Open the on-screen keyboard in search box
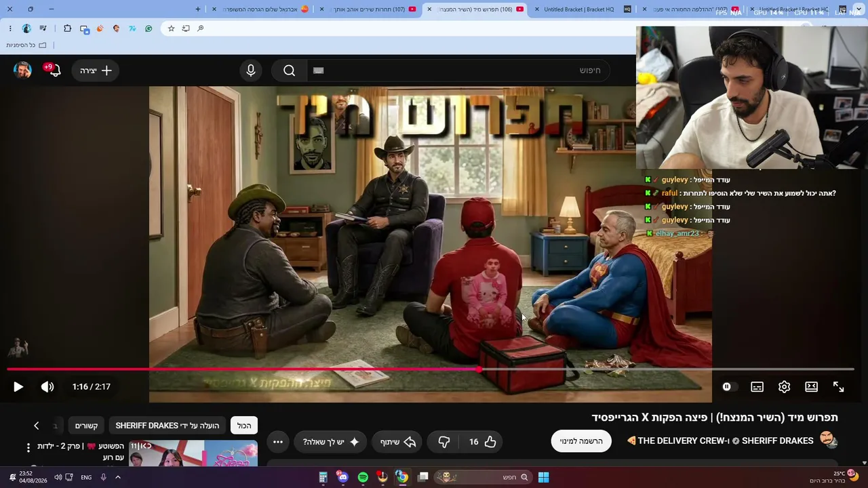This screenshot has width=868, height=488. tap(319, 70)
